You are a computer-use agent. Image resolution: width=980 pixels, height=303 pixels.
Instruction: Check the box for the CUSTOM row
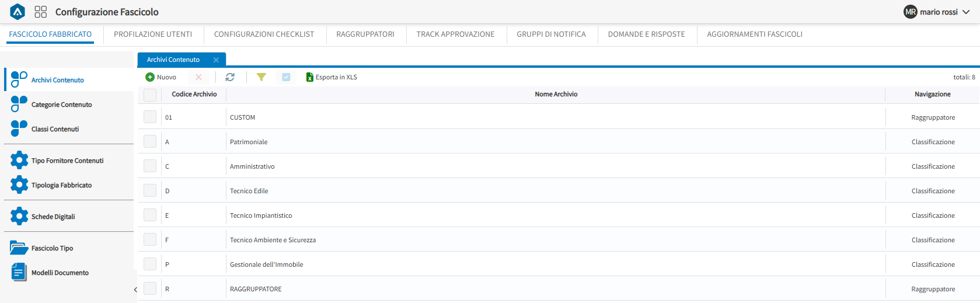[150, 117]
